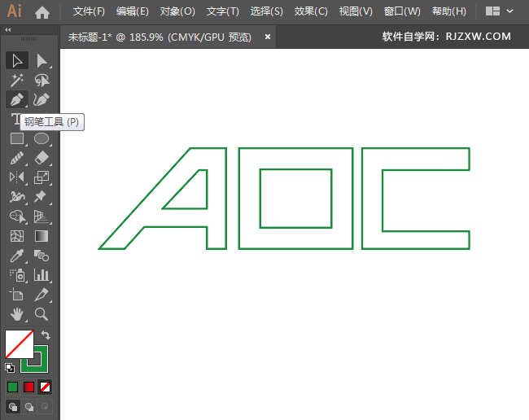Screen dimensions: 529x420
Task: Reset default fill and stroke
Action: tap(10, 368)
